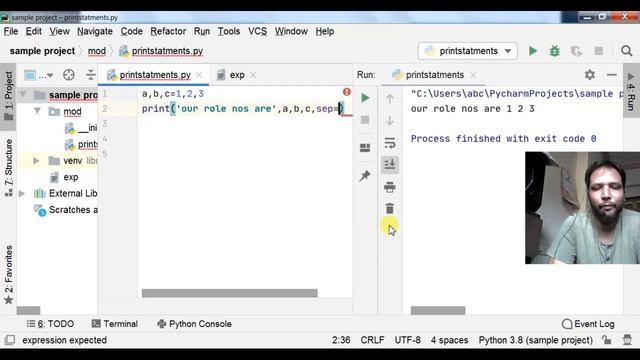
Task: Collapse all in Project panel toolbar
Action: pos(90,75)
